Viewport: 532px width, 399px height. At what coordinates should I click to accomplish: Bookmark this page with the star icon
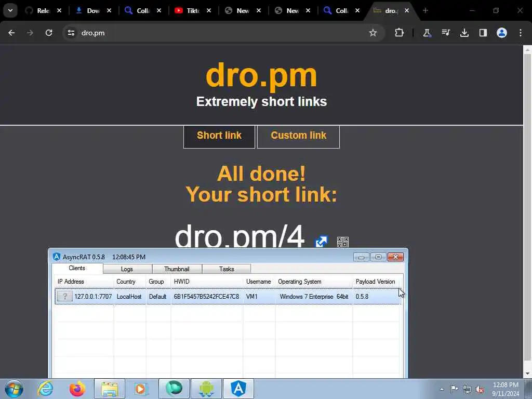[373, 33]
